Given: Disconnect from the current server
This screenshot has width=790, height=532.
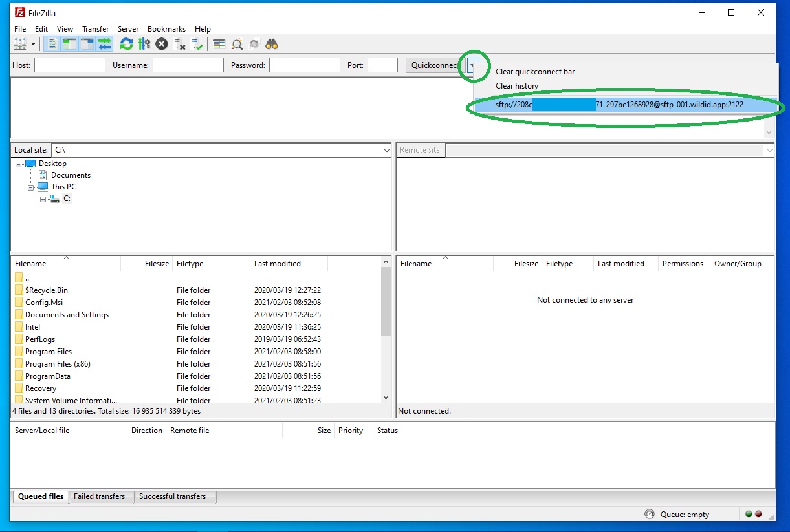Looking at the screenshot, I should tap(180, 44).
